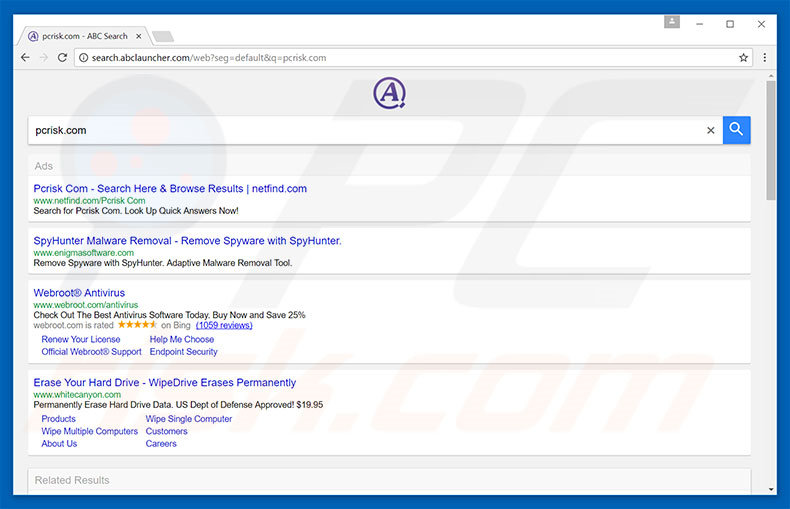Click the Careers sitelink
Image resolution: width=790 pixels, height=509 pixels.
point(161,443)
